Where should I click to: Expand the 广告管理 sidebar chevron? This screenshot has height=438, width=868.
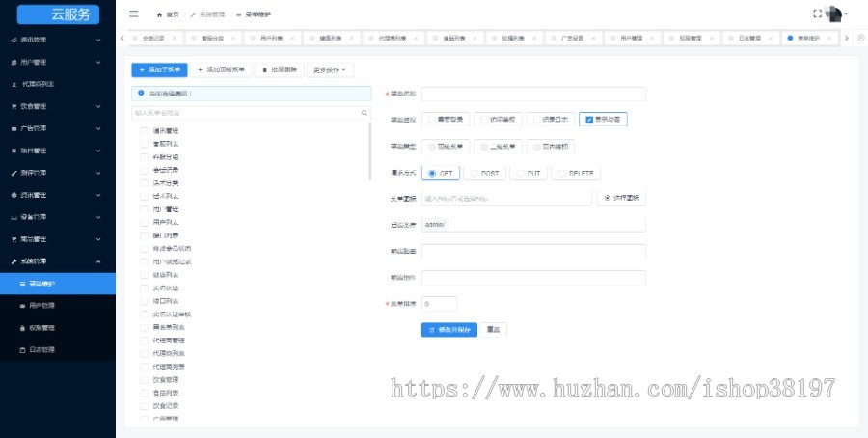[98, 128]
